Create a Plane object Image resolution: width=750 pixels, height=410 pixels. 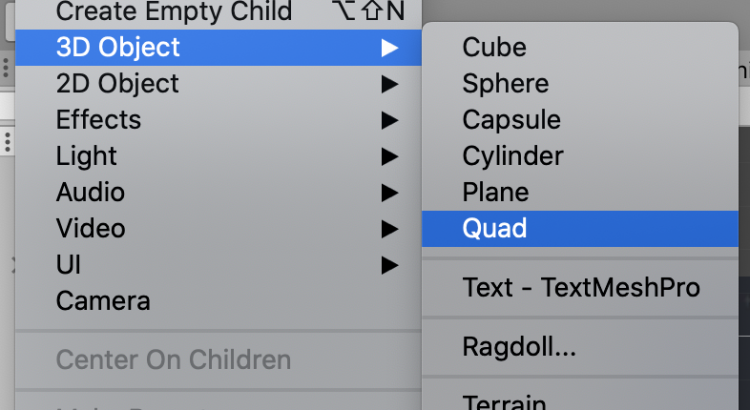(x=495, y=192)
